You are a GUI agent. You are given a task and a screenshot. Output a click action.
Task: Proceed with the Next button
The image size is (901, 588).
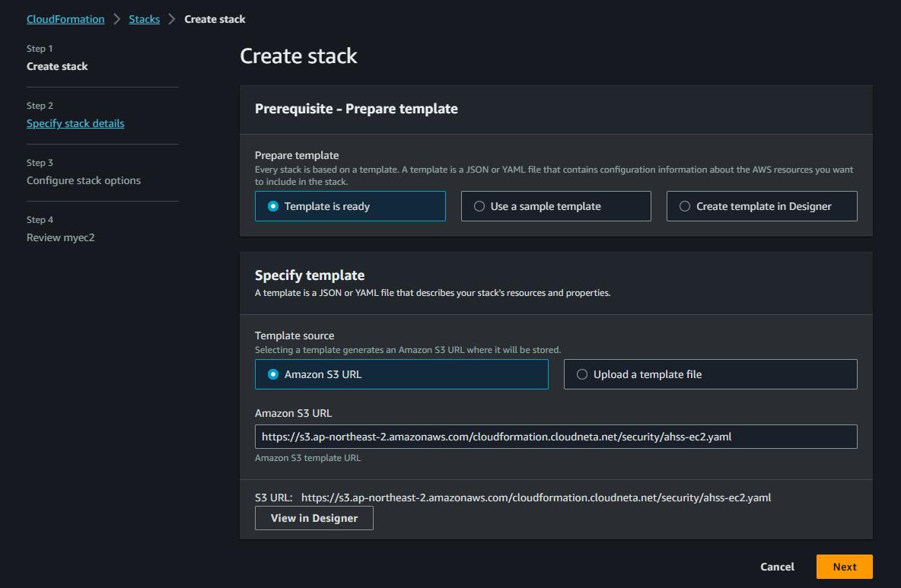click(x=844, y=567)
